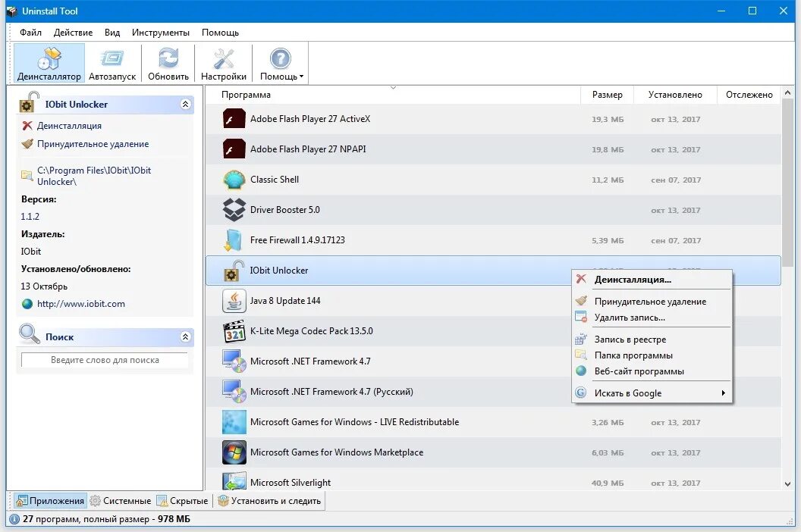Choose Деинсталляция... in the context menu
The height and width of the screenshot is (532, 801).
652,280
